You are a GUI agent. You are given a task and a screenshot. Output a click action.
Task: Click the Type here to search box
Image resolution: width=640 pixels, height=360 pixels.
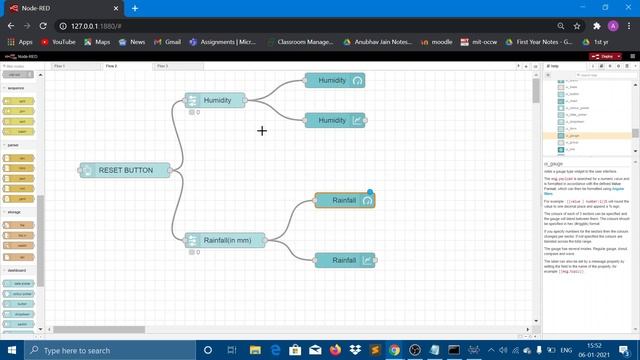[x=110, y=350]
